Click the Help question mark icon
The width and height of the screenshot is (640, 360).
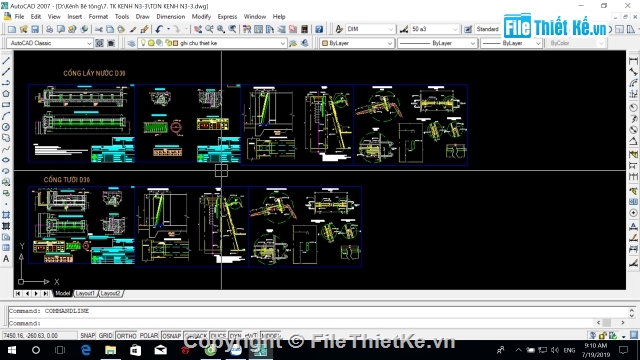coord(319,29)
